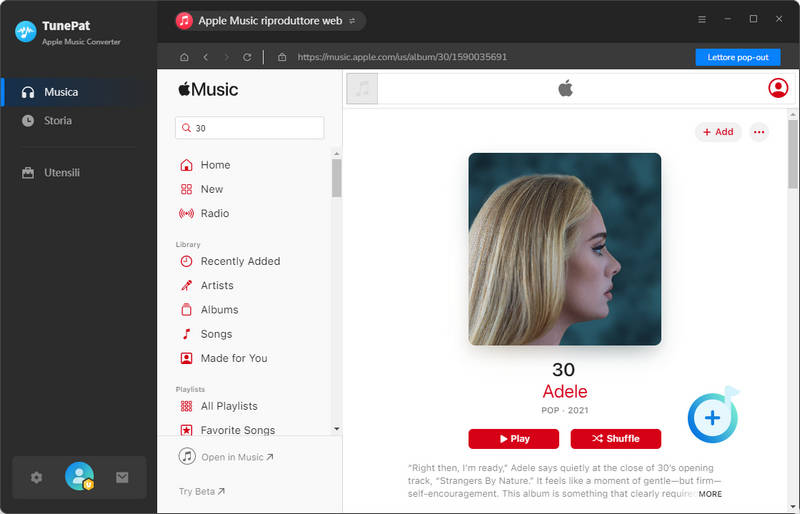Open the Apple Music account profile icon
Screen dimensions: 800x514
pos(778,88)
